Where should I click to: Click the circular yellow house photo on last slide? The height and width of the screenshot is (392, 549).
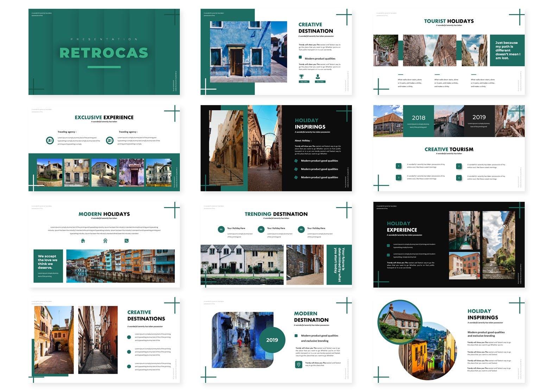(x=428, y=351)
